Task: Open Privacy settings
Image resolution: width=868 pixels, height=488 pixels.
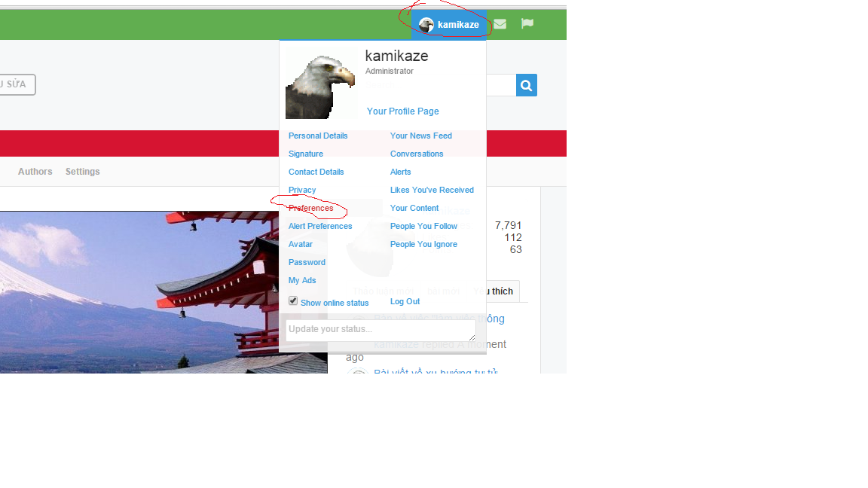Action: tap(302, 190)
